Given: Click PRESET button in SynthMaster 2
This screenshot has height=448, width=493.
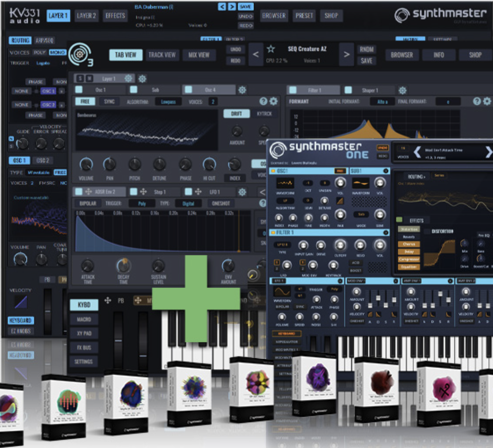Looking at the screenshot, I should point(304,16).
